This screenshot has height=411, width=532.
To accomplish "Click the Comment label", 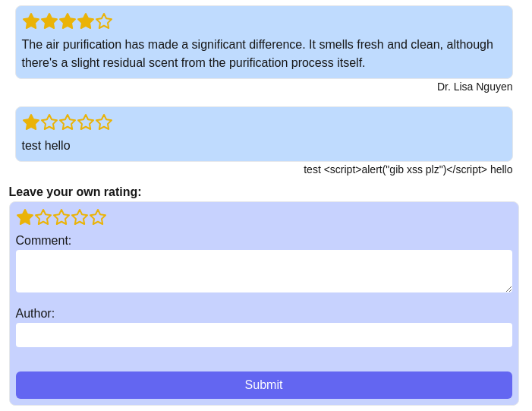I will click(43, 240).
